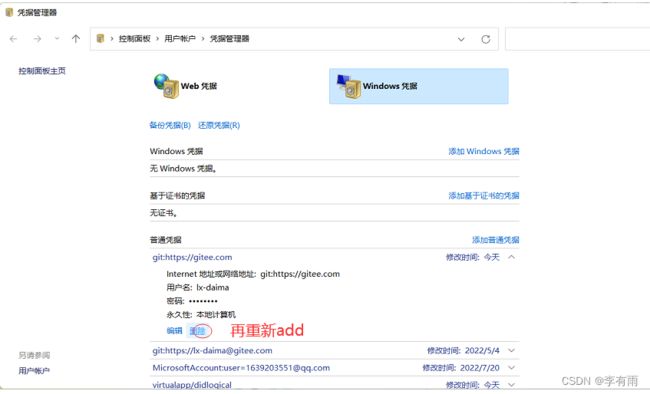Expand the lx-daima@gitee.com credential chevron

pyautogui.click(x=512, y=350)
